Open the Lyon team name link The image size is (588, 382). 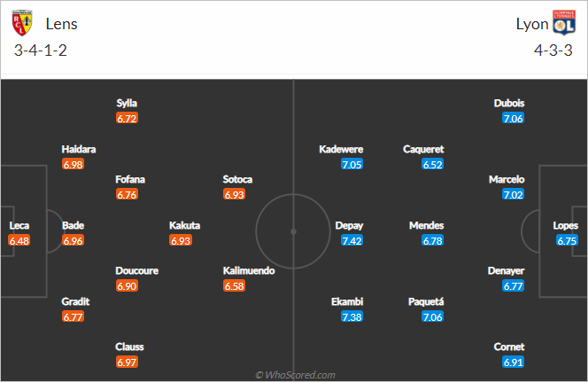coord(532,24)
